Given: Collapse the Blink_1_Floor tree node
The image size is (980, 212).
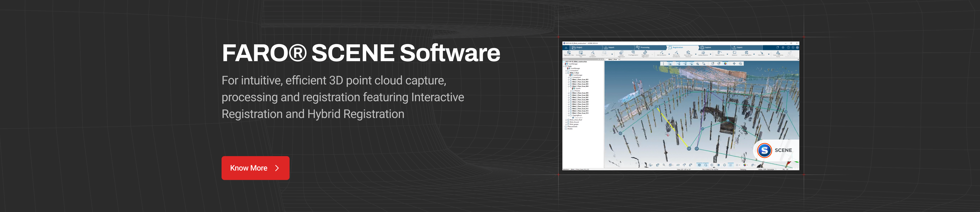Looking at the screenshot, I should click(566, 73).
